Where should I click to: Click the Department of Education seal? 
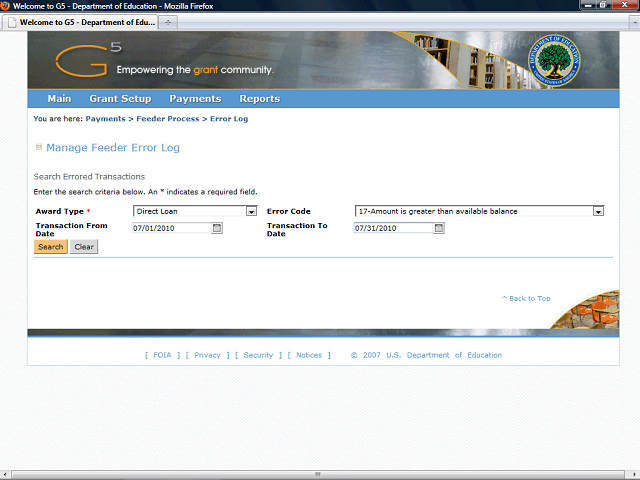[x=554, y=60]
